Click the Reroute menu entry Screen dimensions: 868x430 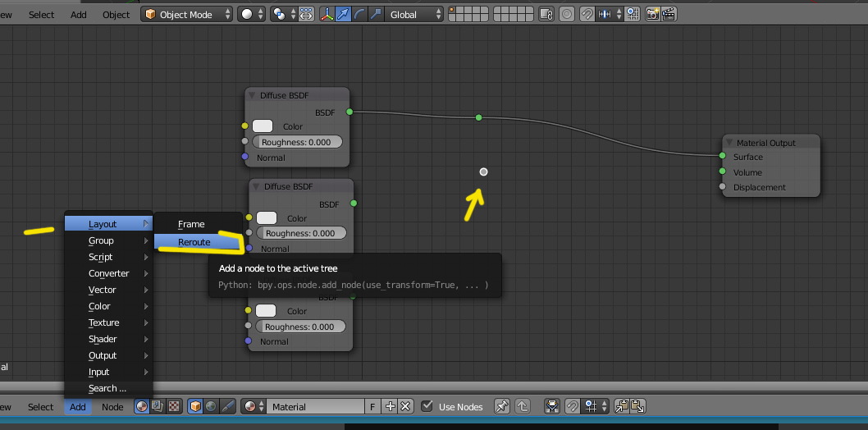point(194,242)
